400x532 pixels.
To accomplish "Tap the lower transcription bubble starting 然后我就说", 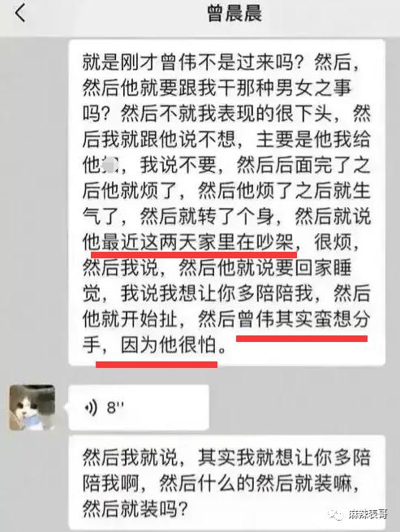I will [227, 483].
